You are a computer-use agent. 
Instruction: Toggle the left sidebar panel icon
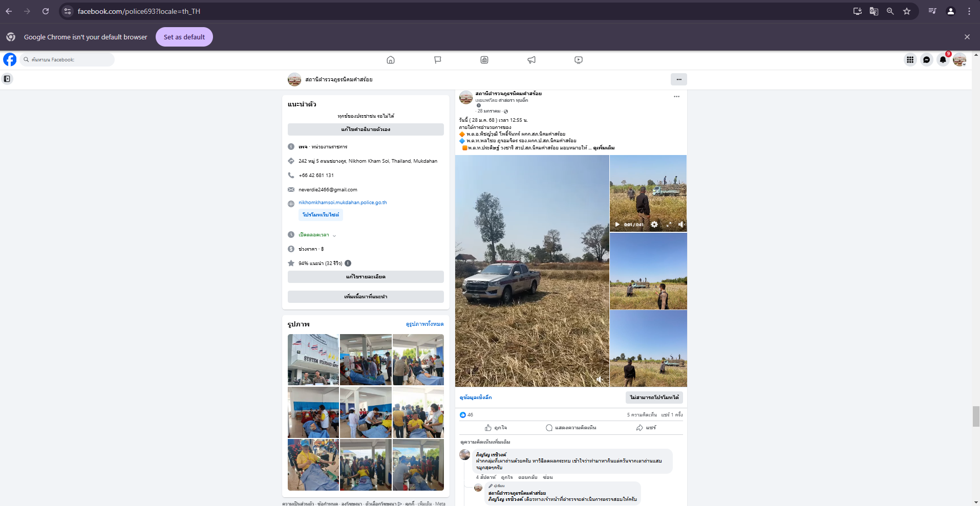point(7,79)
